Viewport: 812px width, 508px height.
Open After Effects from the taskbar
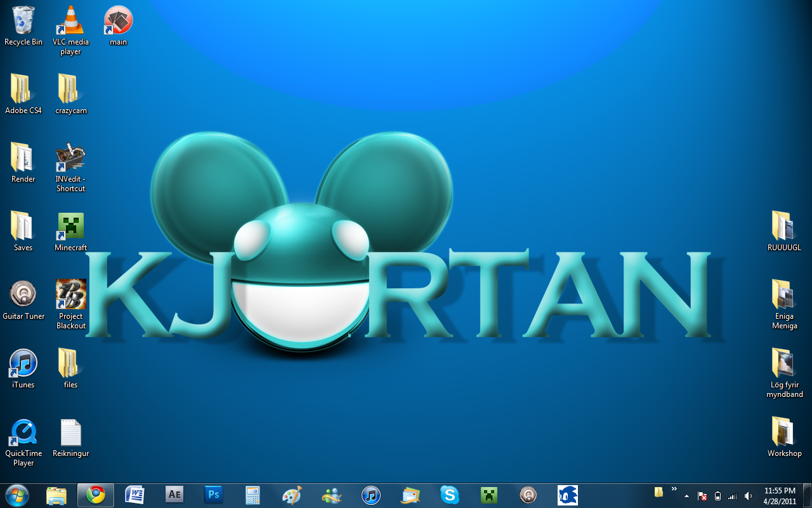coord(174,495)
